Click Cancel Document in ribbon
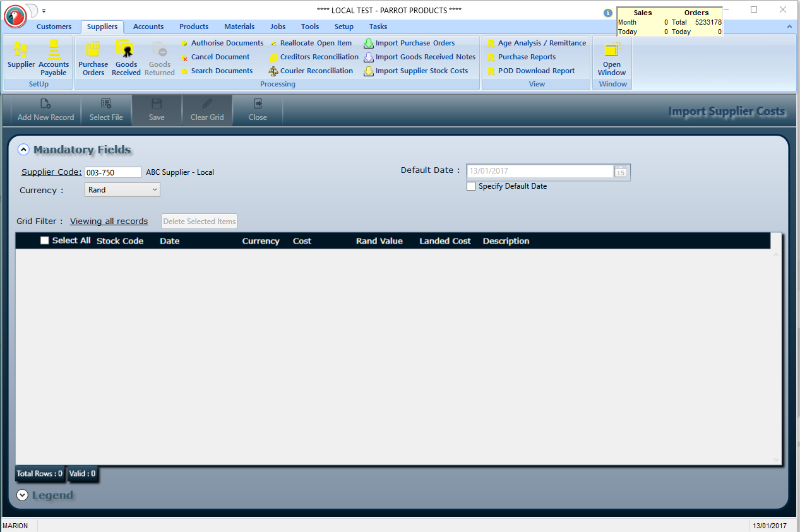The image size is (800, 532). [x=215, y=57]
